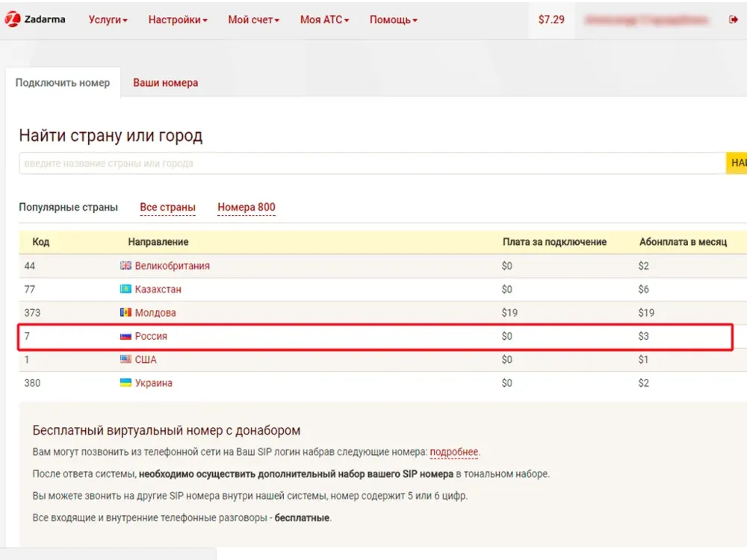Open the Настройки dropdown menu
This screenshot has height=560, width=747.
(178, 19)
